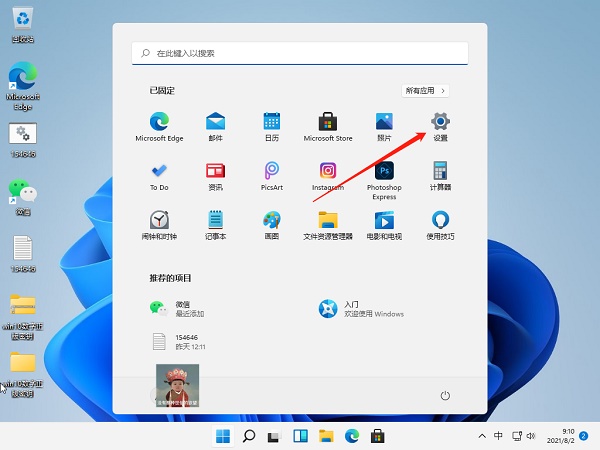Select WeChat desktop shortcut
Image resolution: width=600 pixels, height=450 pixels.
click(23, 197)
